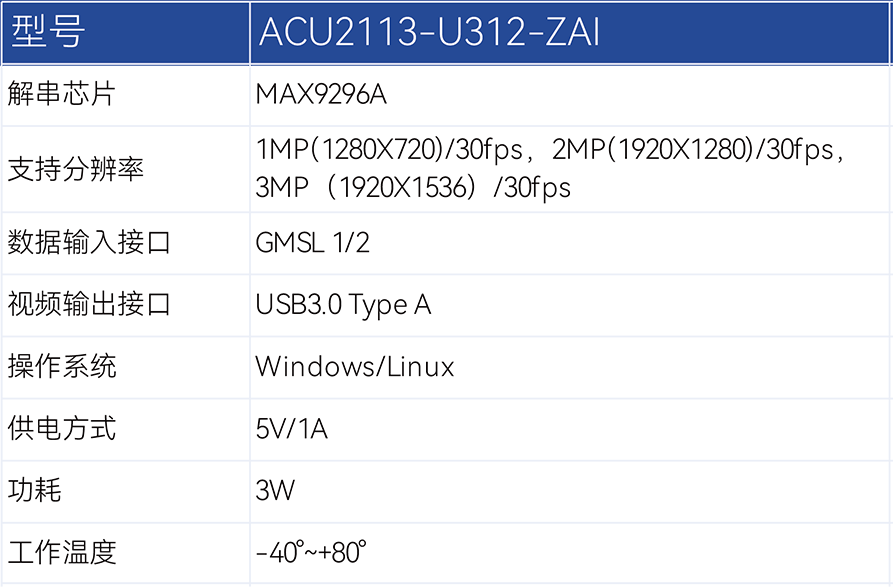Click the 3MP (1920X1536)/30fps resolution text
The image size is (893, 587).
point(413,187)
